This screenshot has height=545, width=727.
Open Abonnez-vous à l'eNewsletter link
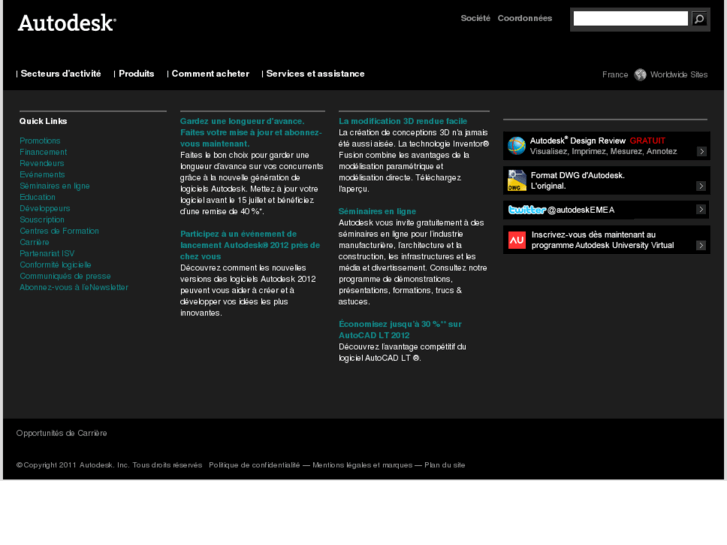tap(74, 287)
